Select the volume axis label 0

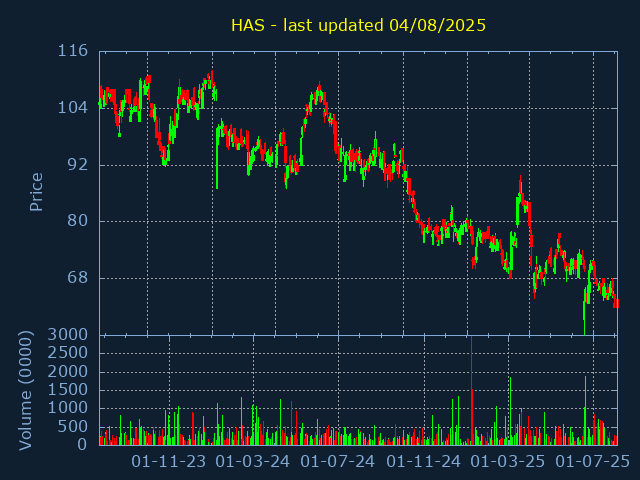coord(82,444)
